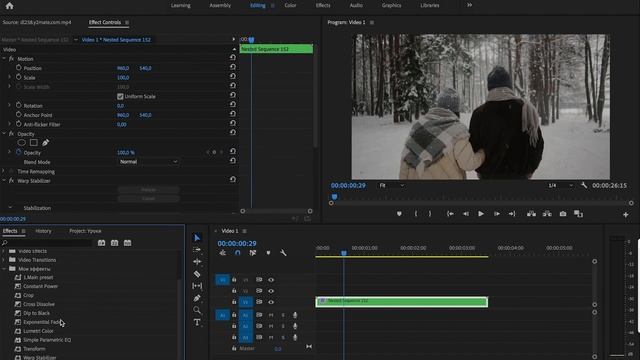
Task: Click the Lift button in Program monitor
Action: point(531,214)
